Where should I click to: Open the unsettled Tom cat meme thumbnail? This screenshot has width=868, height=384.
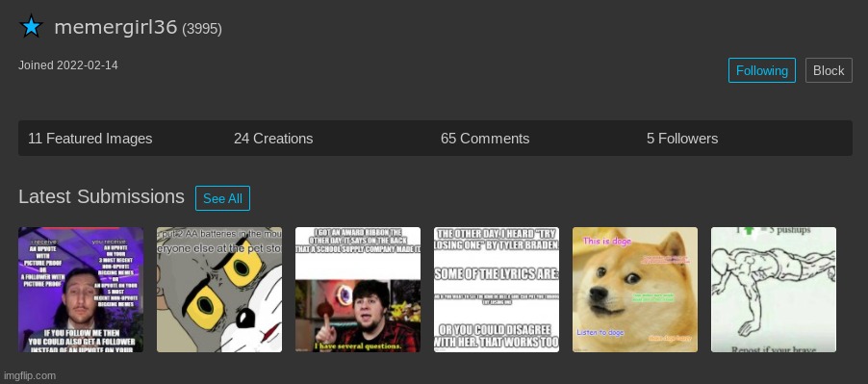[x=219, y=290]
